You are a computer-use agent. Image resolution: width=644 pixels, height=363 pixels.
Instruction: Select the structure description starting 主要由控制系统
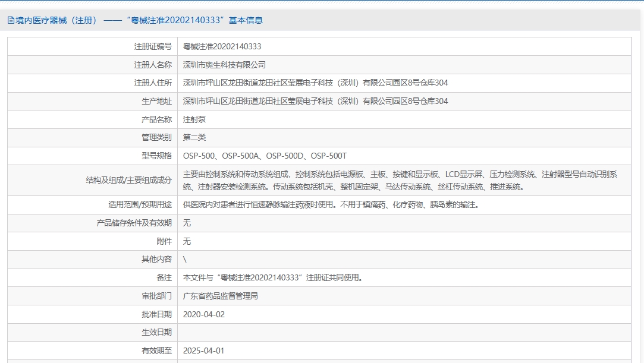pos(400,181)
